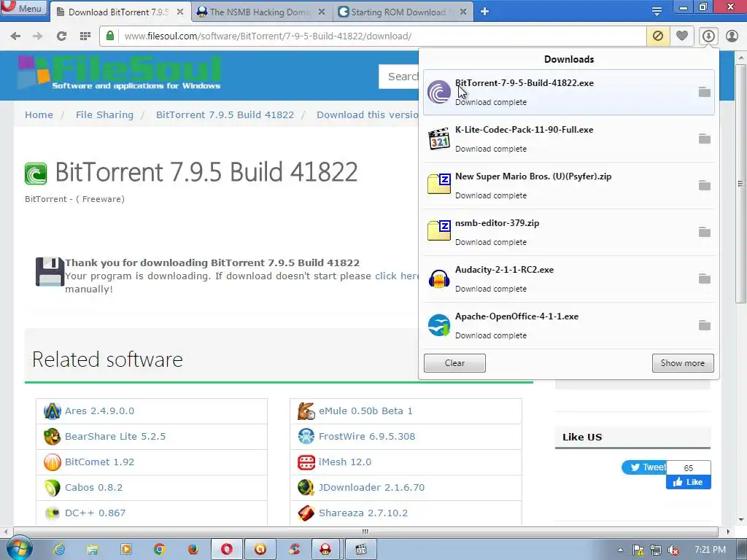Open the tab menu icon beside new tab

[x=657, y=12]
